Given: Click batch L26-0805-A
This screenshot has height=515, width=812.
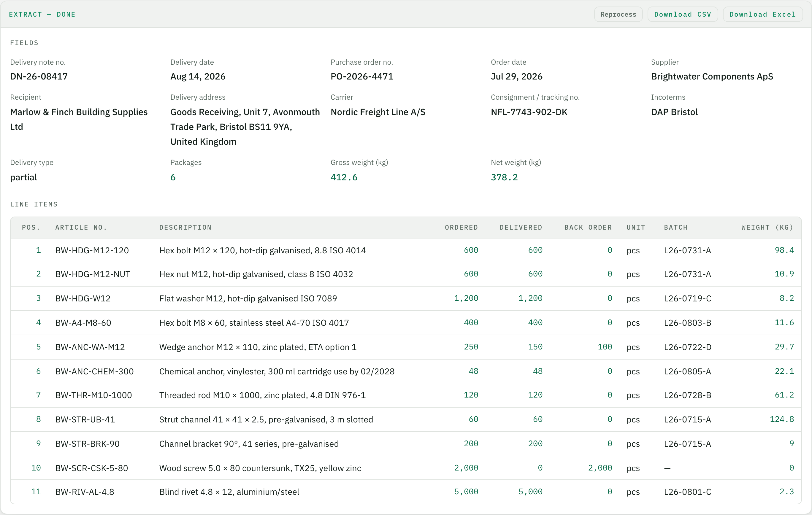Looking at the screenshot, I should (x=687, y=371).
